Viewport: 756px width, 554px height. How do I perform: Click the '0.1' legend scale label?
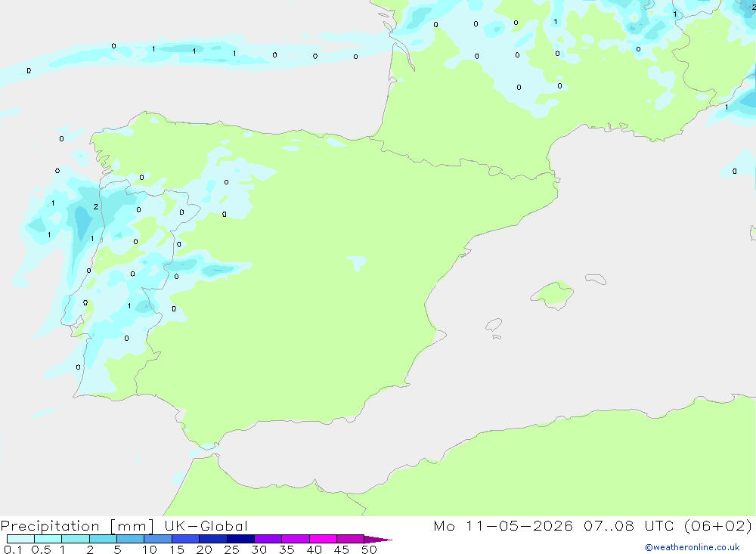(13, 549)
